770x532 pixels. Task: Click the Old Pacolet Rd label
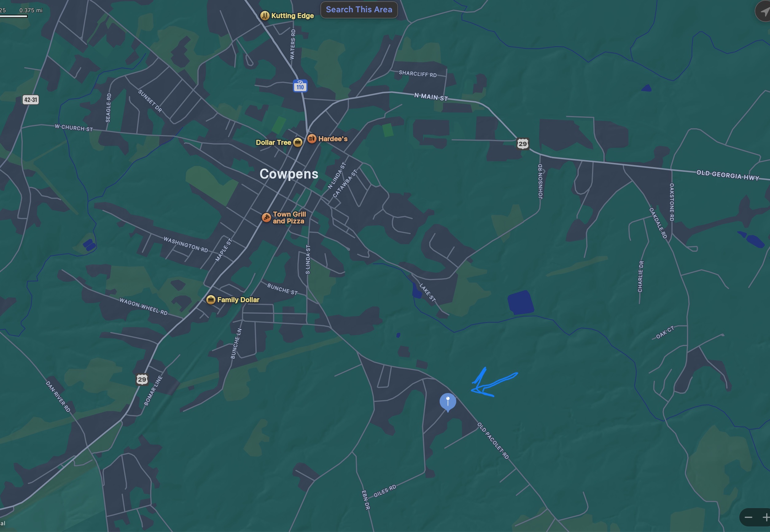[493, 440]
